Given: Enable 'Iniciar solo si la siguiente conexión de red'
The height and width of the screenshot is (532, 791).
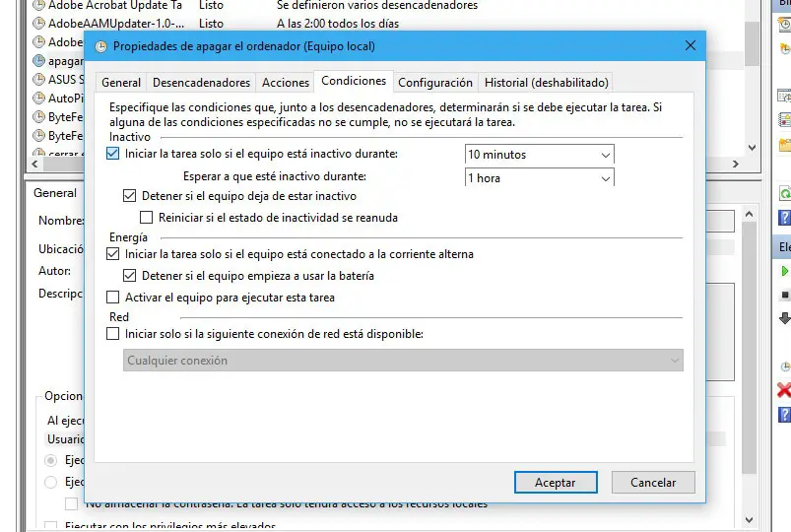Looking at the screenshot, I should (113, 334).
